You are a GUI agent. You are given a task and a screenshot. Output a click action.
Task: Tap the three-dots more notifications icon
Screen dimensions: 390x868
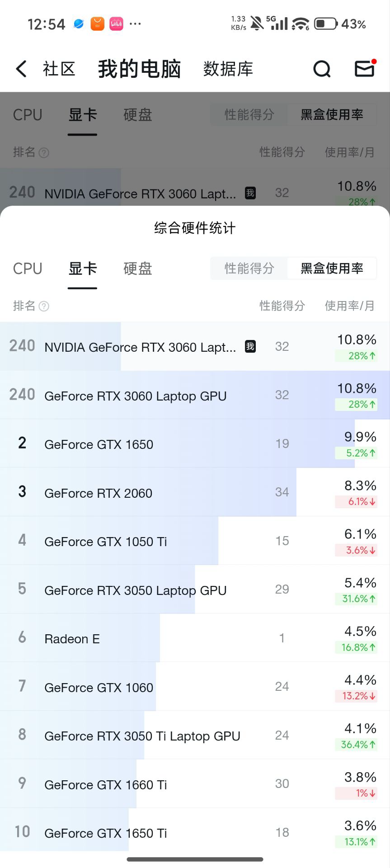pyautogui.click(x=135, y=24)
